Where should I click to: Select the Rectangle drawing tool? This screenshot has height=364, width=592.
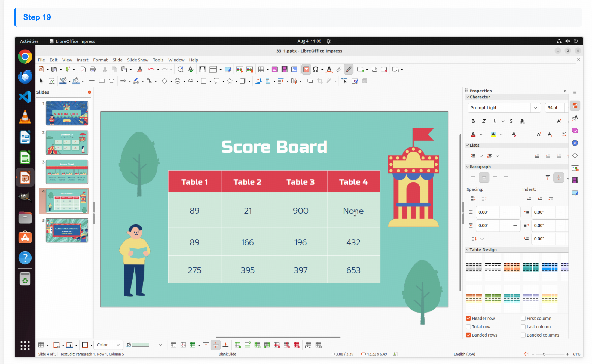point(102,81)
